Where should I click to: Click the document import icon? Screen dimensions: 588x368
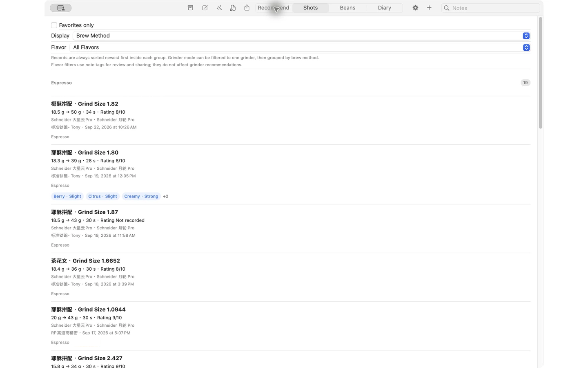[233, 8]
